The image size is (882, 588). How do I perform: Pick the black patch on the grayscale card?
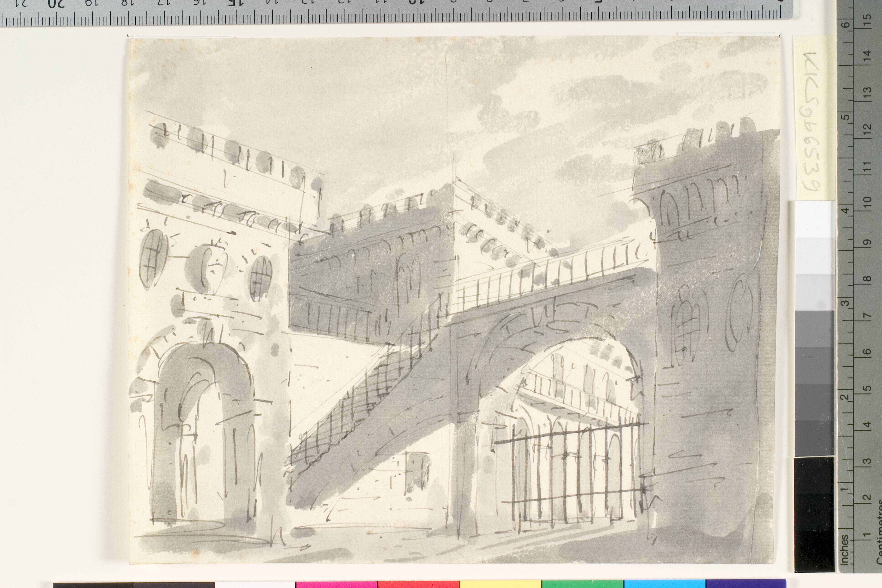814,514
